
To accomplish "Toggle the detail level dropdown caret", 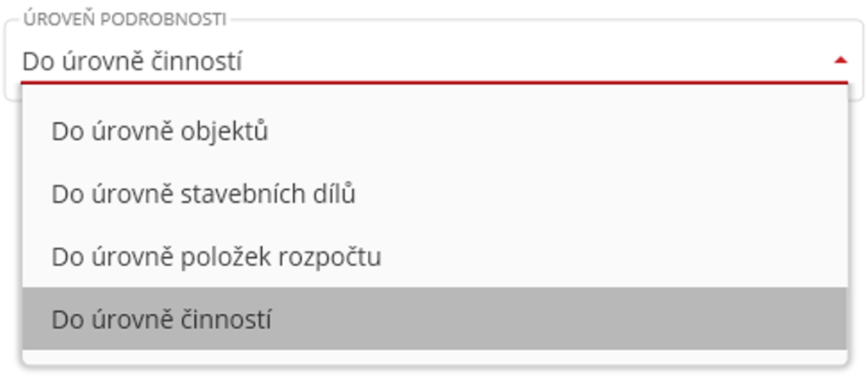I will [840, 60].
